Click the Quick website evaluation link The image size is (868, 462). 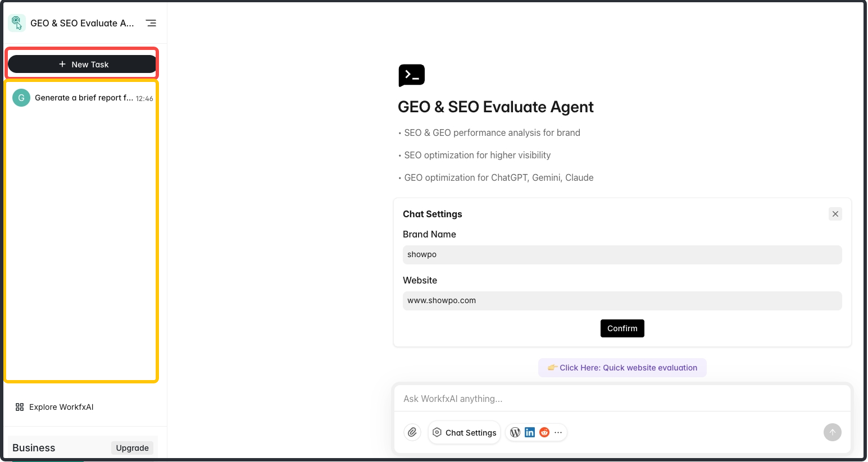622,368
